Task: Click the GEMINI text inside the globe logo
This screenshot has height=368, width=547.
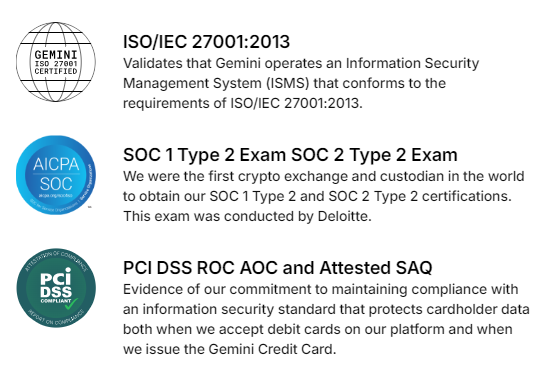Action: pos(56,55)
